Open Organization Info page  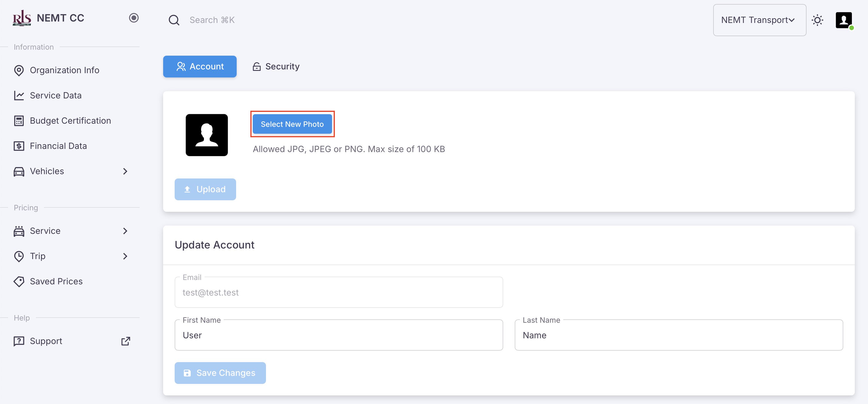pyautogui.click(x=64, y=70)
